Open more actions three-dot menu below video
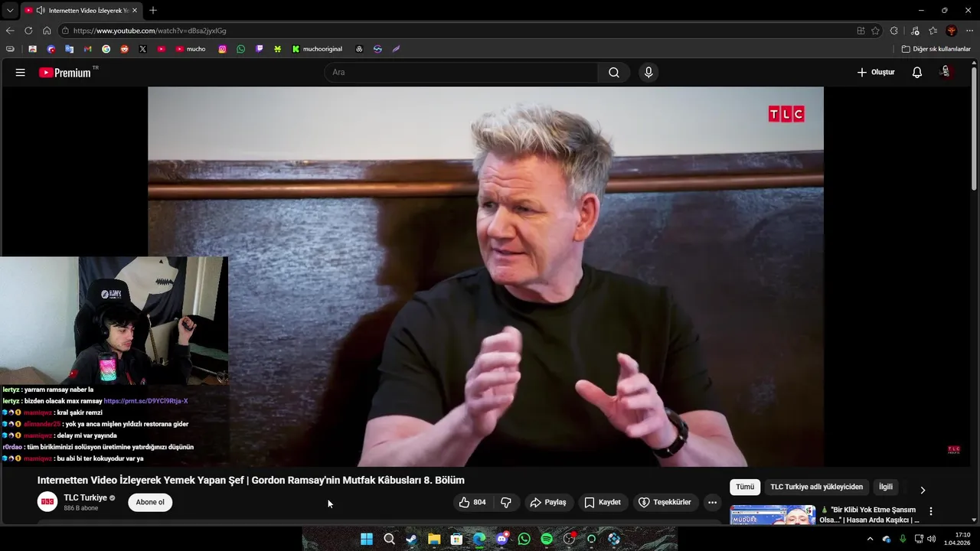Screen dimensions: 980x551 click(x=712, y=503)
